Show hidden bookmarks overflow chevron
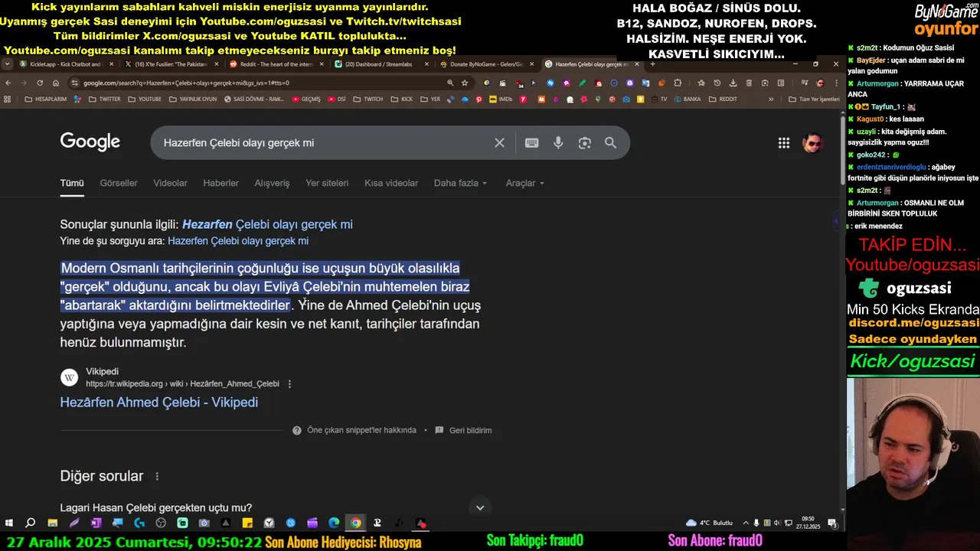 pos(771,99)
